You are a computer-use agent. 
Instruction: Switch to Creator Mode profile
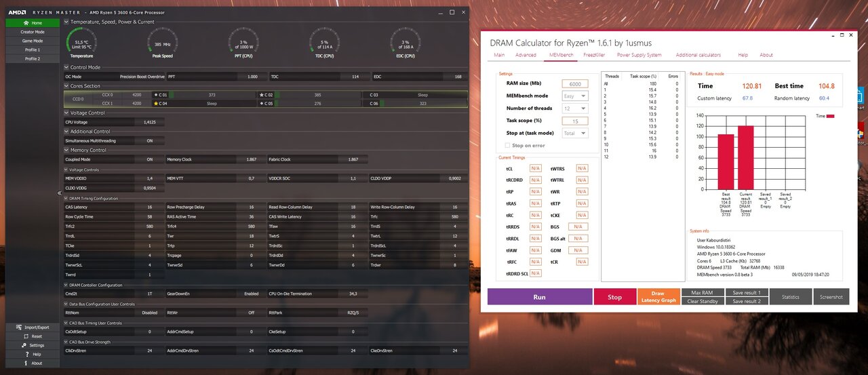(32, 32)
